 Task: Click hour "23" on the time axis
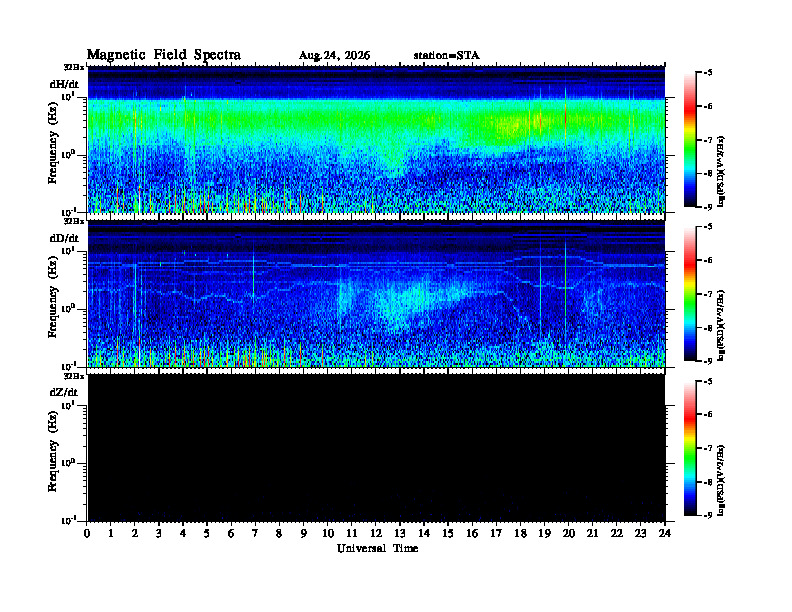tap(640, 533)
